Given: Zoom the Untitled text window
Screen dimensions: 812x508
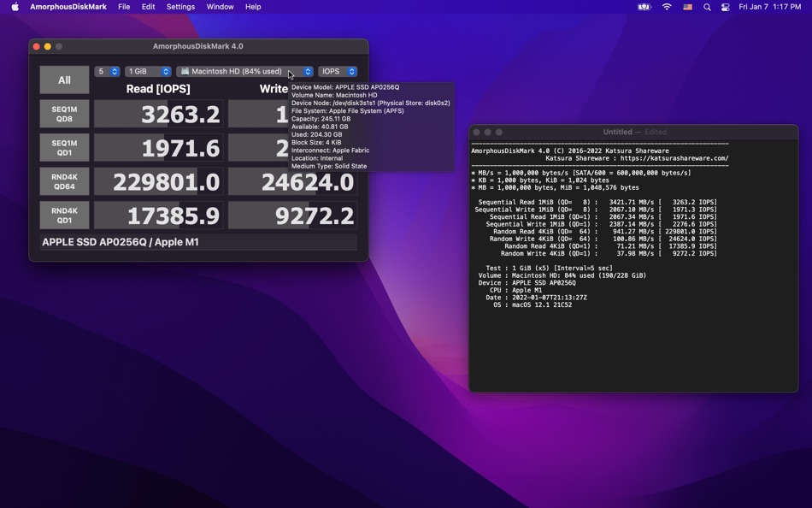Looking at the screenshot, I should click(x=498, y=133).
